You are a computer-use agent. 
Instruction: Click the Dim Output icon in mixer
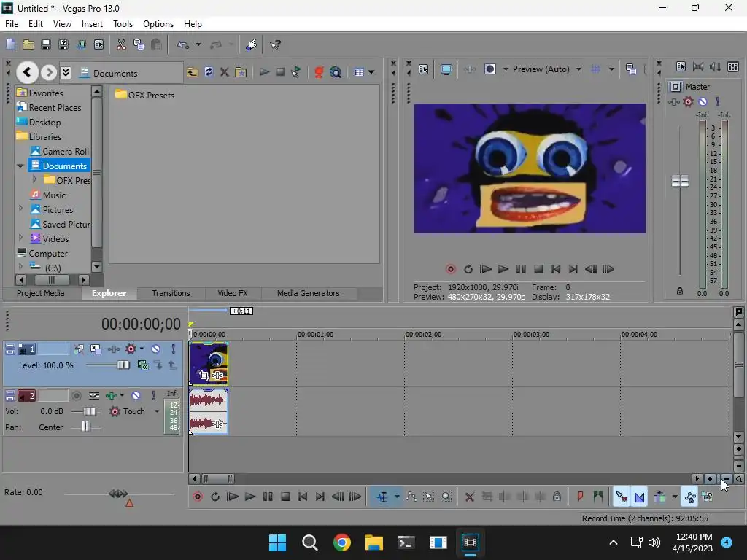[715, 66]
